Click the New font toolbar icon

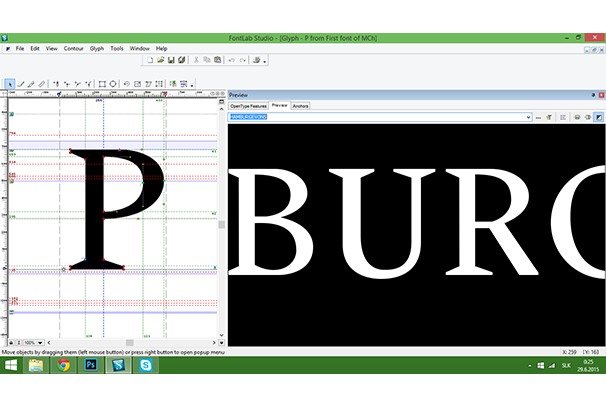(149, 61)
